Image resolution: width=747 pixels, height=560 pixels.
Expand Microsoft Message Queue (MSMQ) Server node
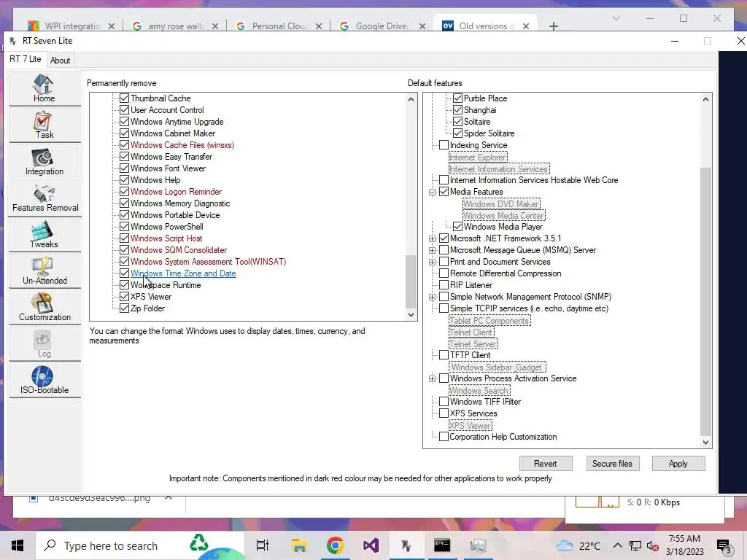tap(432, 250)
